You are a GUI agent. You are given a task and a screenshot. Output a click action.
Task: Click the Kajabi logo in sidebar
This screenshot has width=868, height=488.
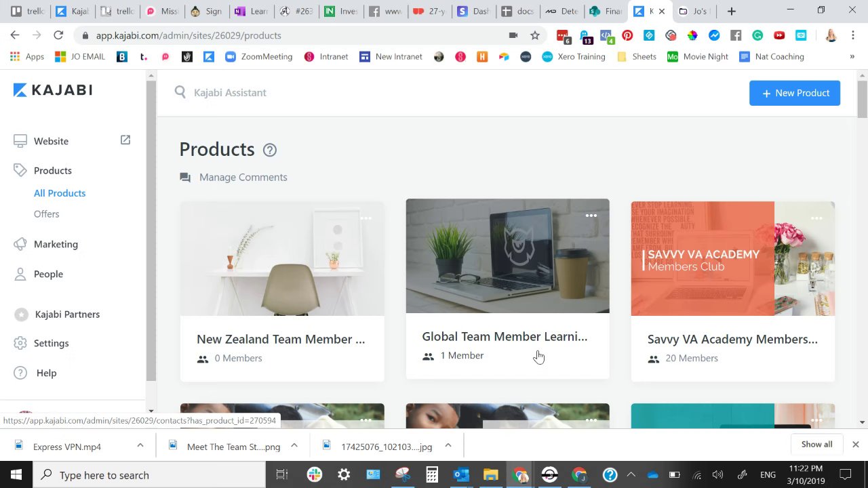tap(53, 90)
